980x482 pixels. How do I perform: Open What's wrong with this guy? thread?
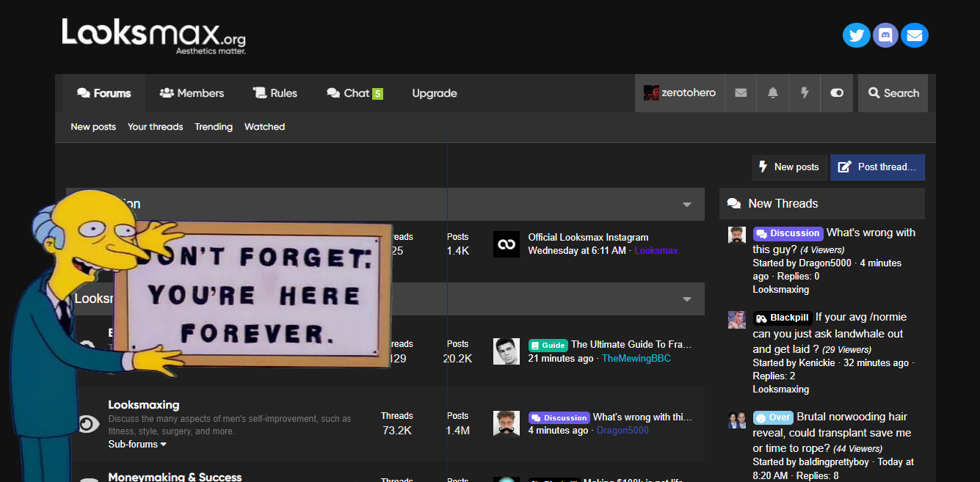point(834,241)
